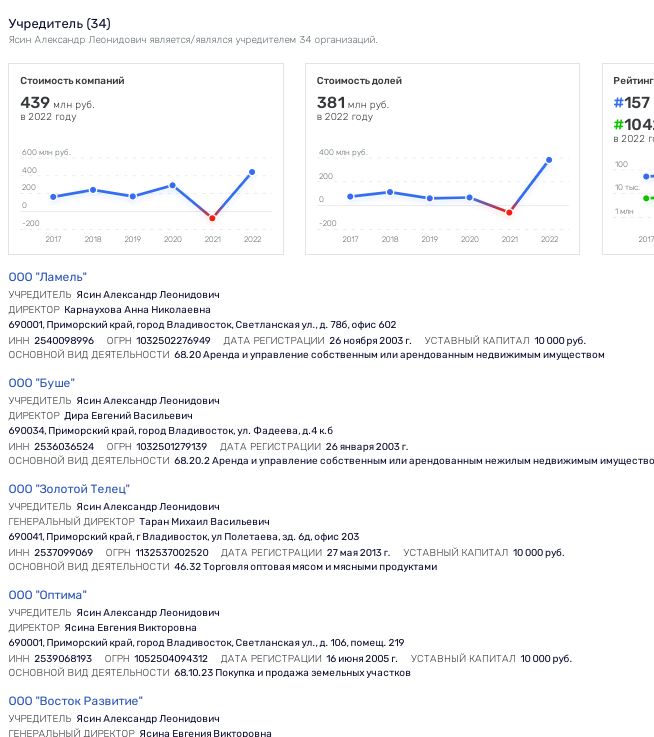Image resolution: width=654 pixels, height=737 pixels.
Task: Click Ламель activity 68.20 Аренда и управление
Action: pos(389,355)
